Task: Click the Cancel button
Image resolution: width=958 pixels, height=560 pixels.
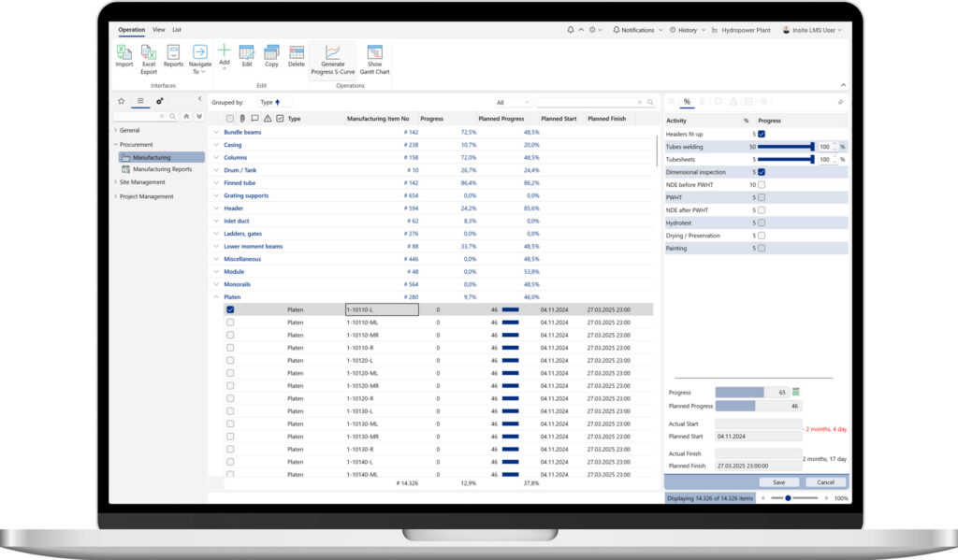Action: tap(825, 482)
